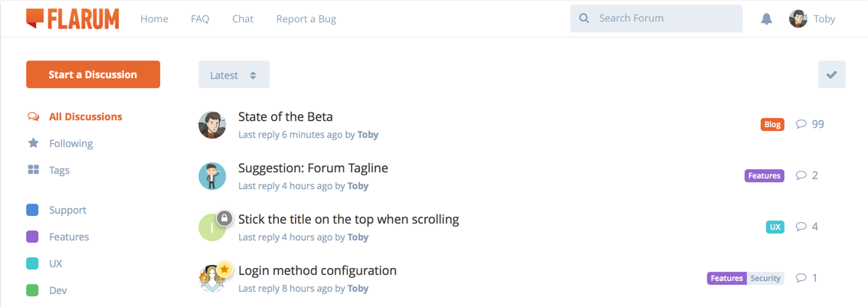Image resolution: width=868 pixels, height=307 pixels.
Task: Open the Tags grid icon
Action: tap(33, 170)
